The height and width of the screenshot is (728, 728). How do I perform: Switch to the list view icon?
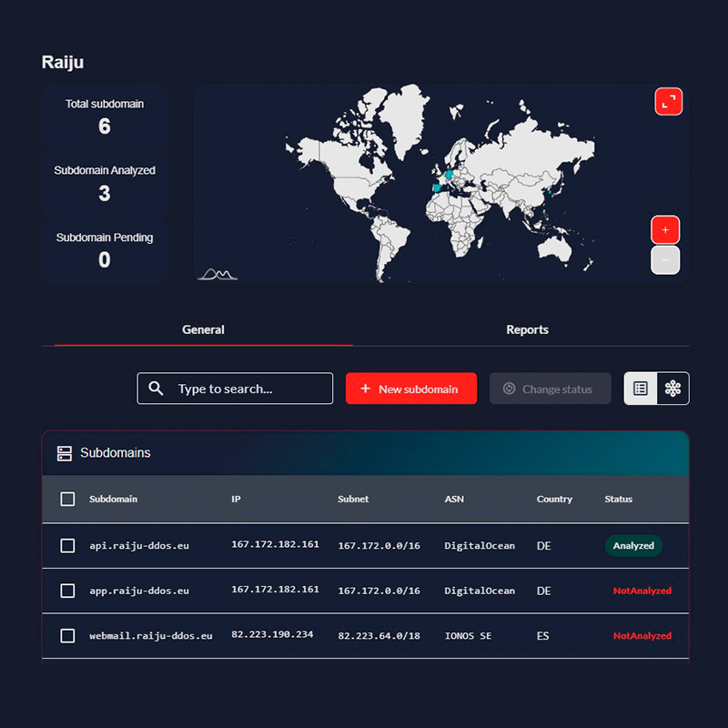[641, 389]
